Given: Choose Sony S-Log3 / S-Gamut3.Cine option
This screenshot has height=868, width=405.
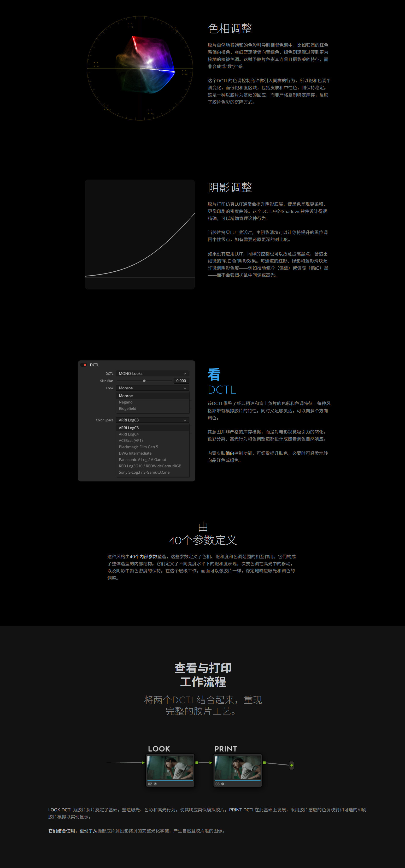Looking at the screenshot, I should coord(152,472).
